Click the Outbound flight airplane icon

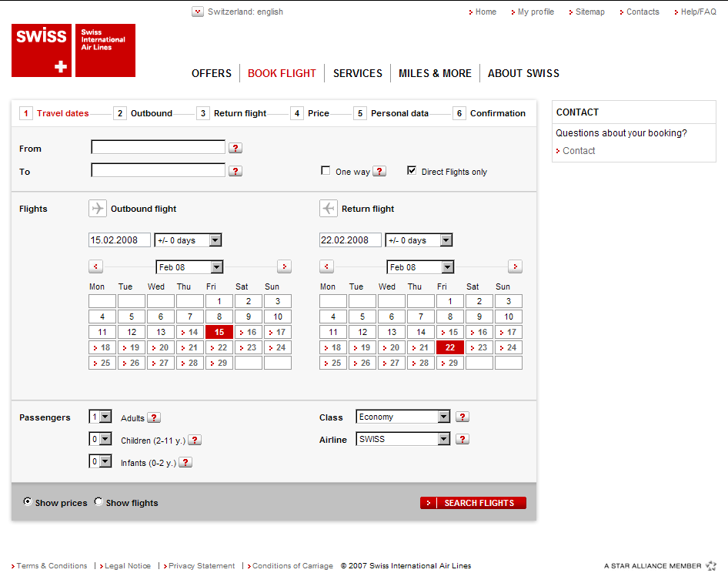[98, 209]
